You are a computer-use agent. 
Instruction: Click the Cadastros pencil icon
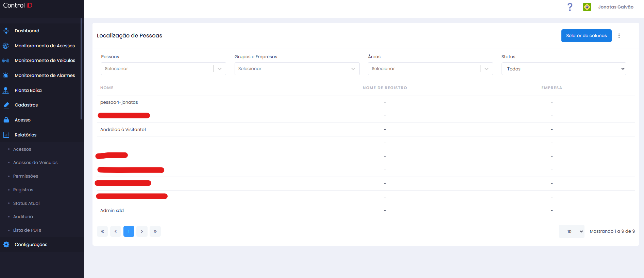coord(6,105)
